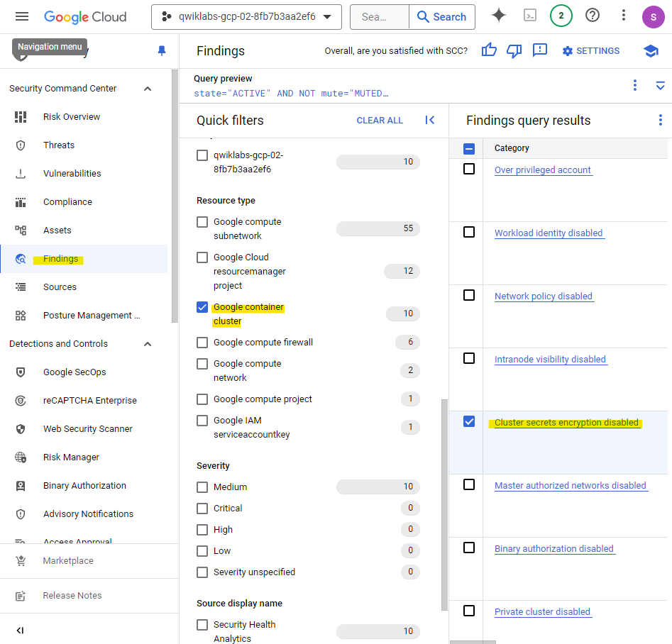Open the project selector dropdown
Screen dimensions: 672x644
246,17
